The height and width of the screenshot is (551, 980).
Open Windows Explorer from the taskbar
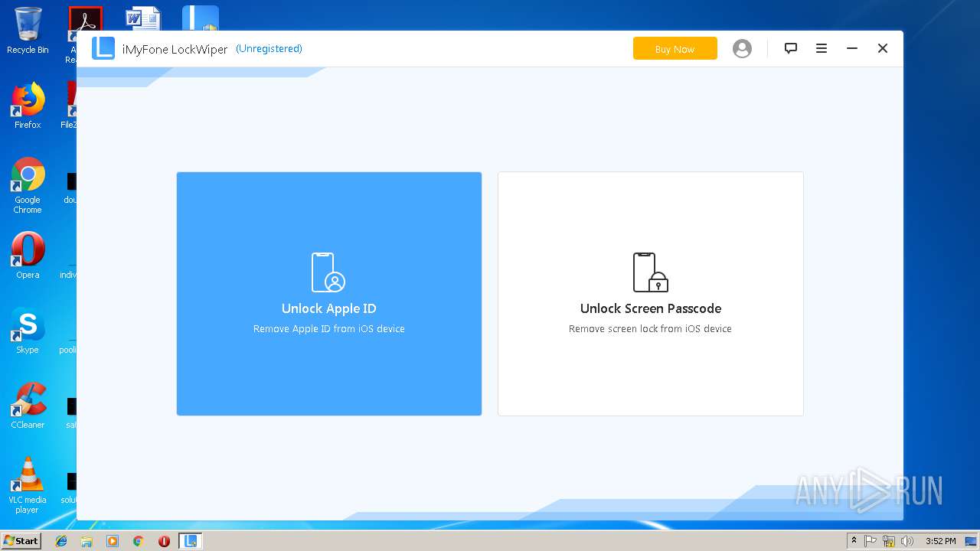[87, 541]
